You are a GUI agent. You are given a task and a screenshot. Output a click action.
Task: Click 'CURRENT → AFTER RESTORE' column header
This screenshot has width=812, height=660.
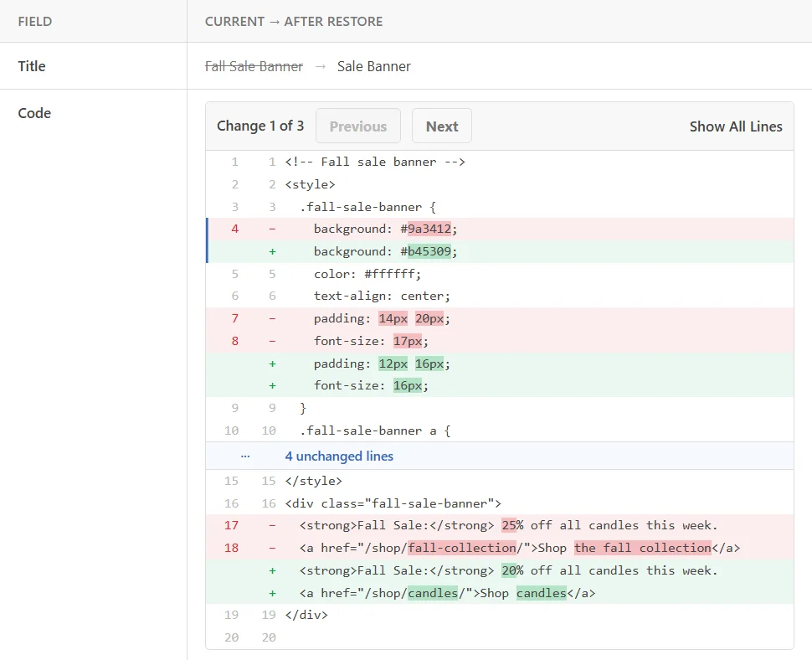click(x=294, y=21)
